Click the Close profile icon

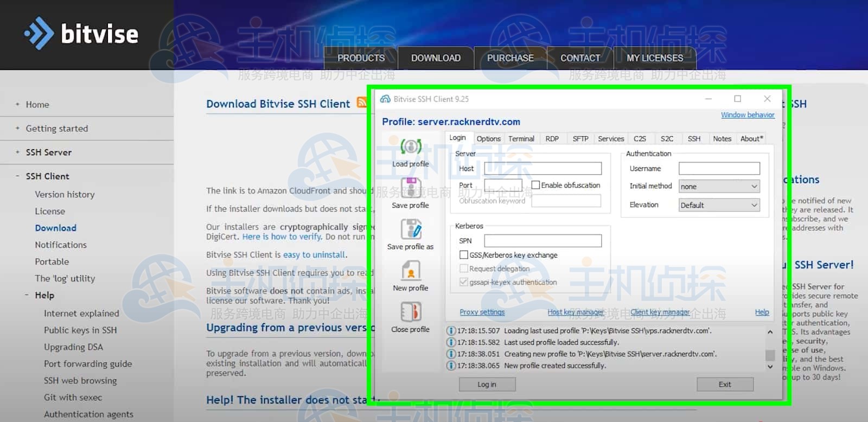click(x=411, y=312)
